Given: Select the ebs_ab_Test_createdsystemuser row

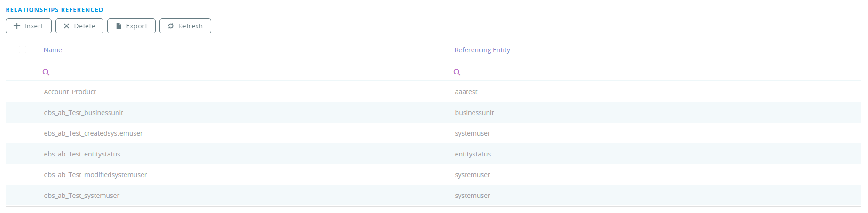Looking at the screenshot, I should (x=93, y=133).
